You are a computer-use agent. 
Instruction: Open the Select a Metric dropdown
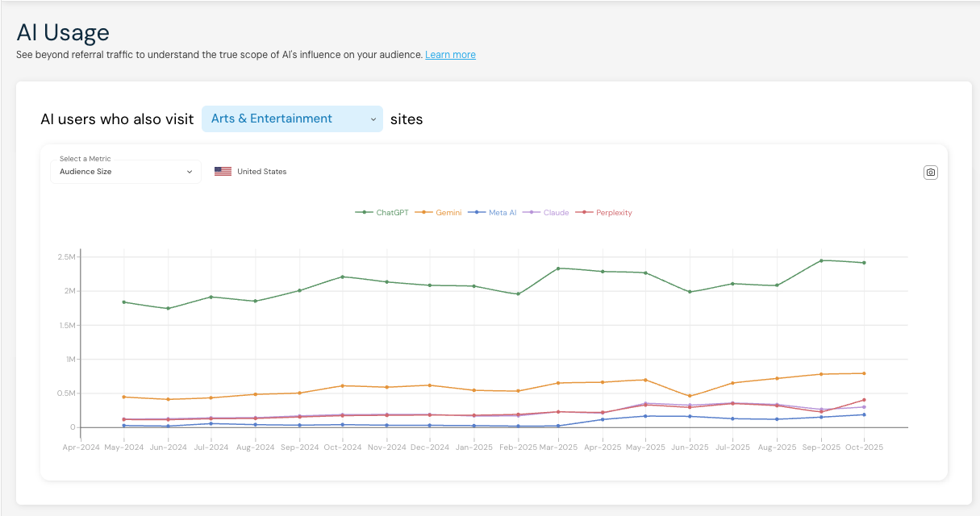[x=125, y=172]
